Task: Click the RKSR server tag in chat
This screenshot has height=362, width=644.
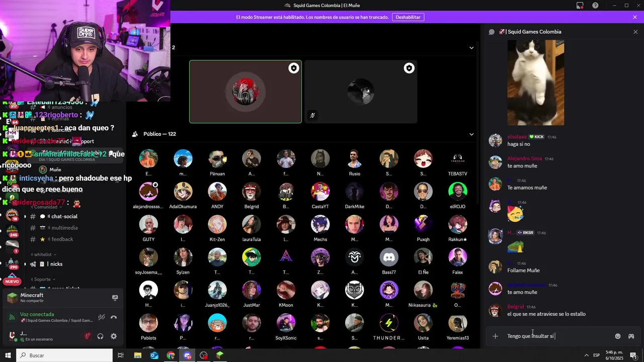Action: [x=526, y=233]
